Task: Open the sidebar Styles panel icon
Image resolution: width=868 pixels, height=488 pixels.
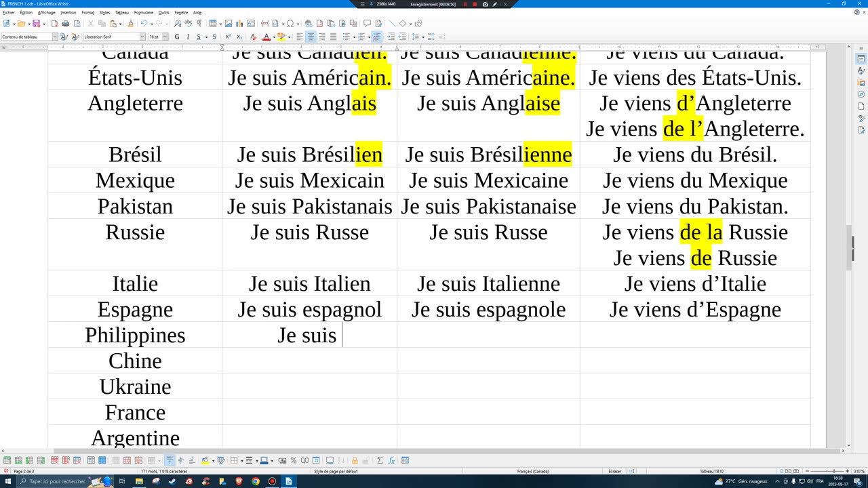Action: pos(861,70)
